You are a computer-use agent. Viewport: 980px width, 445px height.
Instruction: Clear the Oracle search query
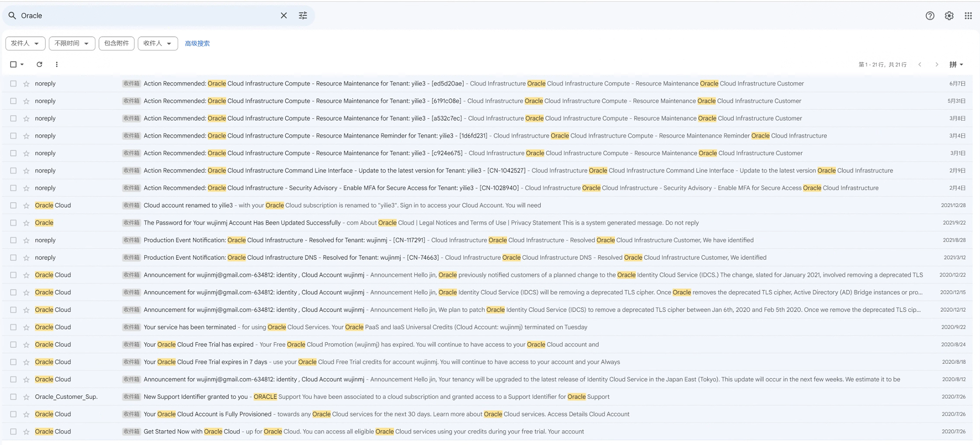click(x=283, y=16)
